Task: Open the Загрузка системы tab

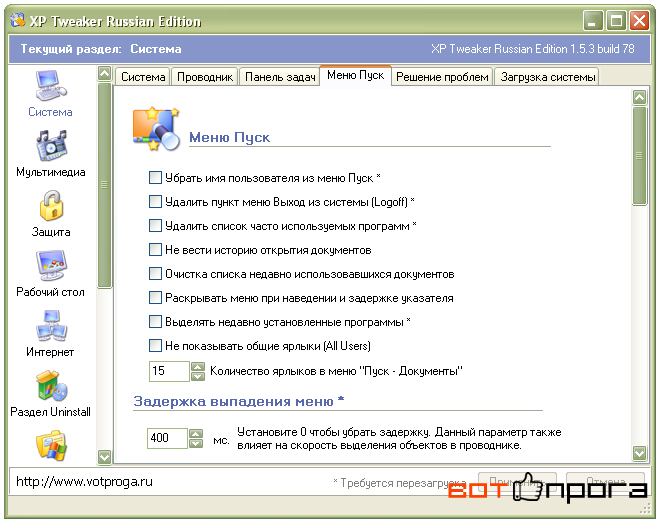Action: coord(547,77)
